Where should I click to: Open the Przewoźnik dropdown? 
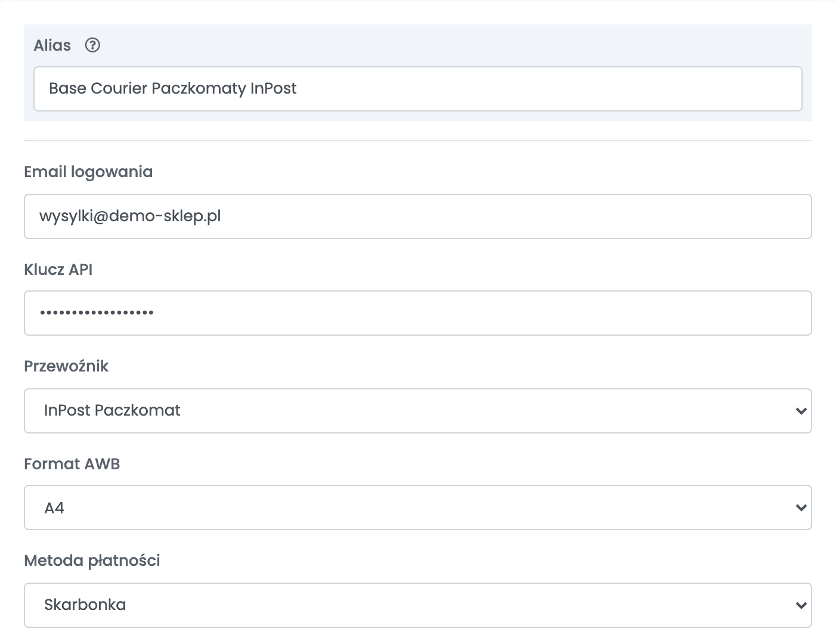(417, 411)
